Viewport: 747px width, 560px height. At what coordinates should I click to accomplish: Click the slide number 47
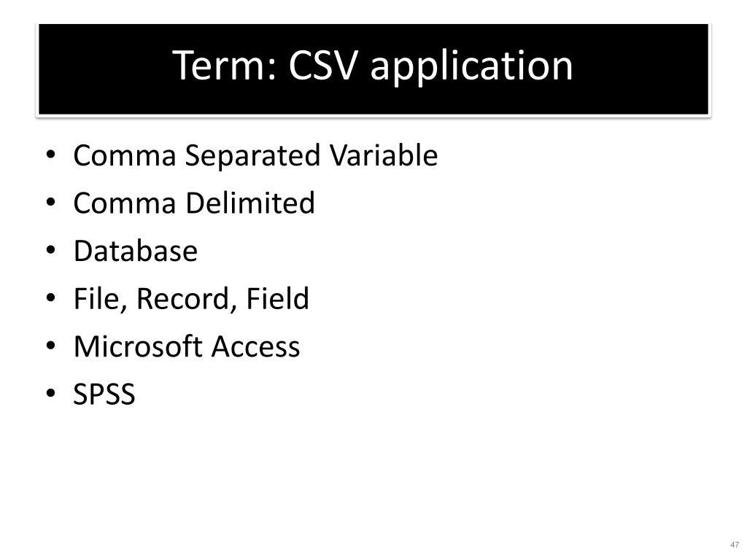coord(735,545)
